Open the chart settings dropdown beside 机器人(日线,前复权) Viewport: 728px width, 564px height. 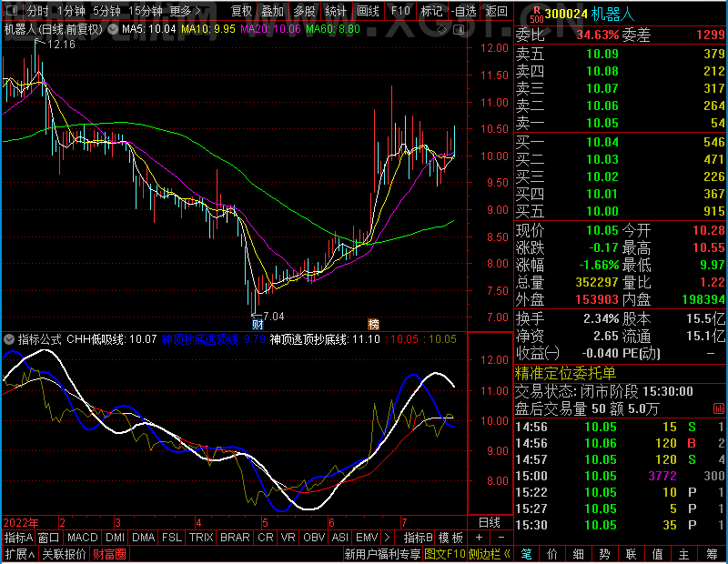pyautogui.click(x=113, y=30)
